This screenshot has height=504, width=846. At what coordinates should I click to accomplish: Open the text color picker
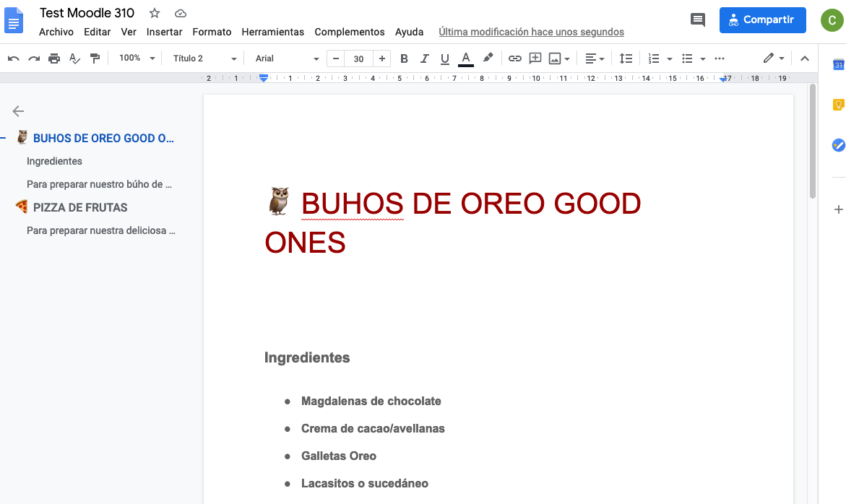point(465,58)
